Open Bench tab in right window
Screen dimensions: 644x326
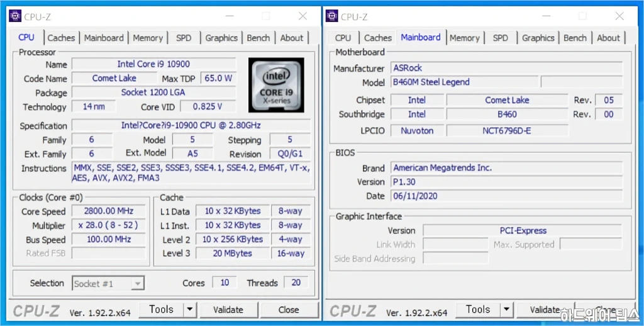[575, 38]
